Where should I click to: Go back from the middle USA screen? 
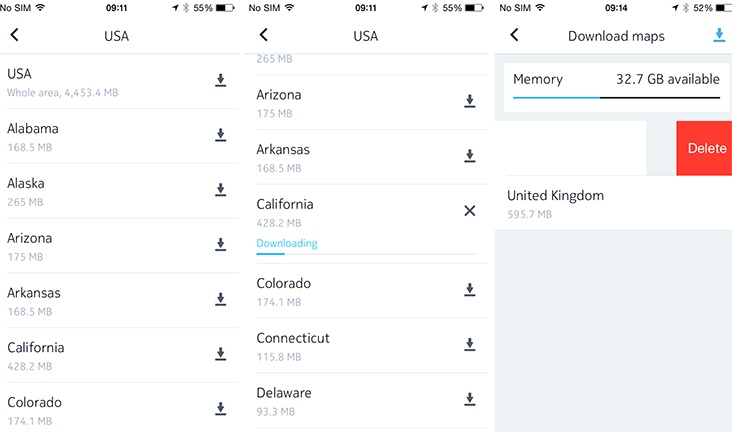pos(264,35)
